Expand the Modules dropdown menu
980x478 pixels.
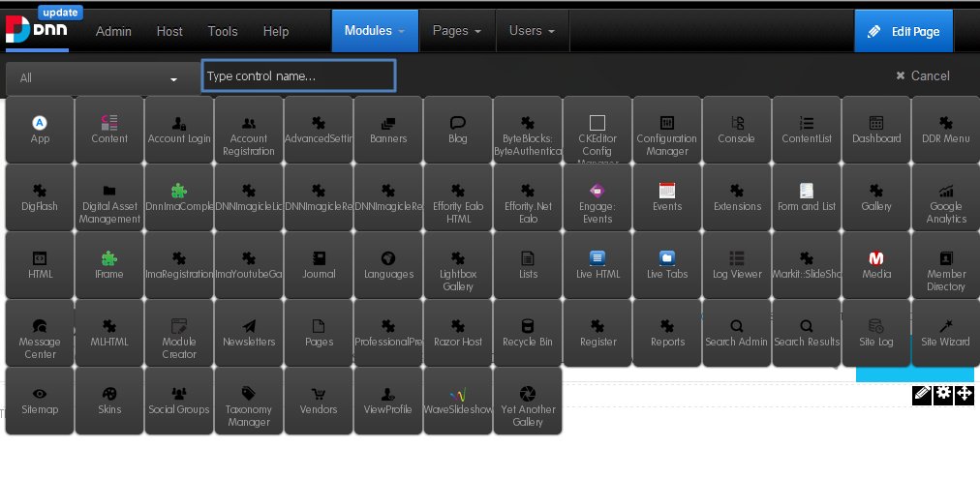coord(375,31)
